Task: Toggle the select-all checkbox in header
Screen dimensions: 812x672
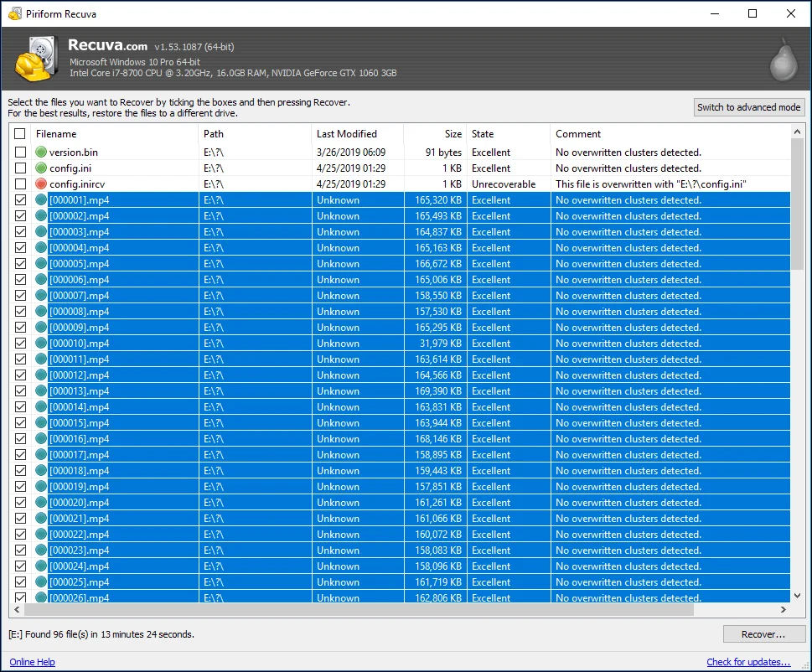Action: pyautogui.click(x=20, y=134)
